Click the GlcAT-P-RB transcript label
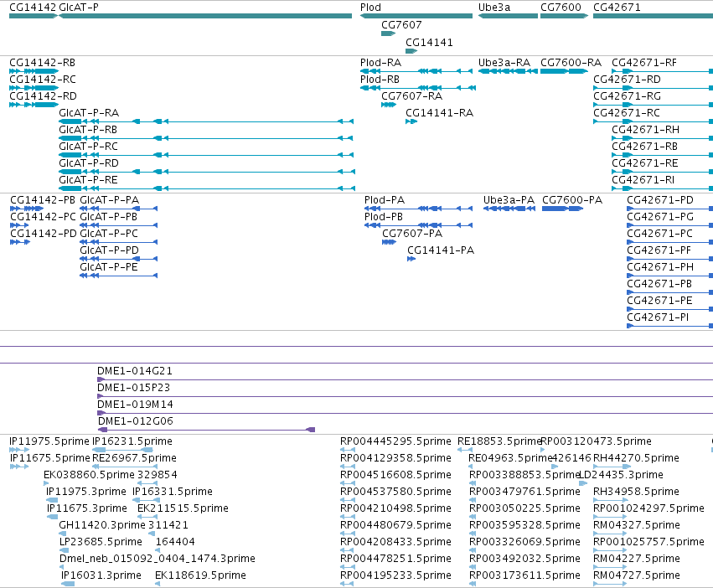The width and height of the screenshot is (713, 588). [x=88, y=130]
